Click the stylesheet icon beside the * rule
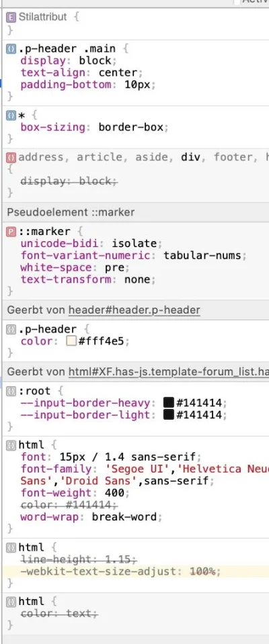Image resolution: width=269 pixels, height=644 pixels. click(11, 116)
